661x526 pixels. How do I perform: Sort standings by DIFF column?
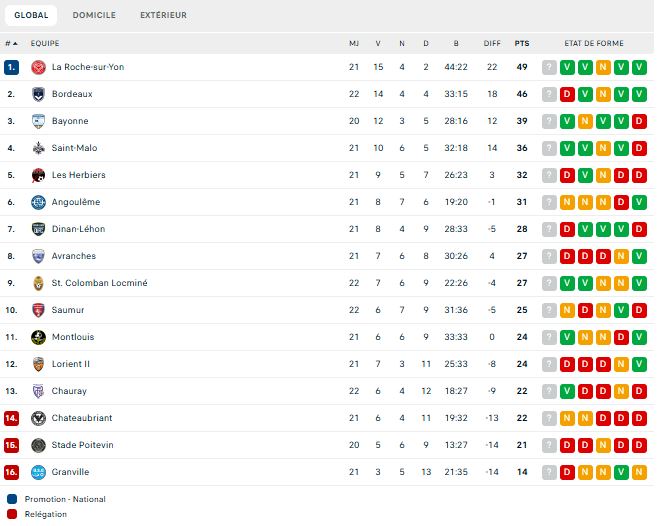tap(492, 43)
